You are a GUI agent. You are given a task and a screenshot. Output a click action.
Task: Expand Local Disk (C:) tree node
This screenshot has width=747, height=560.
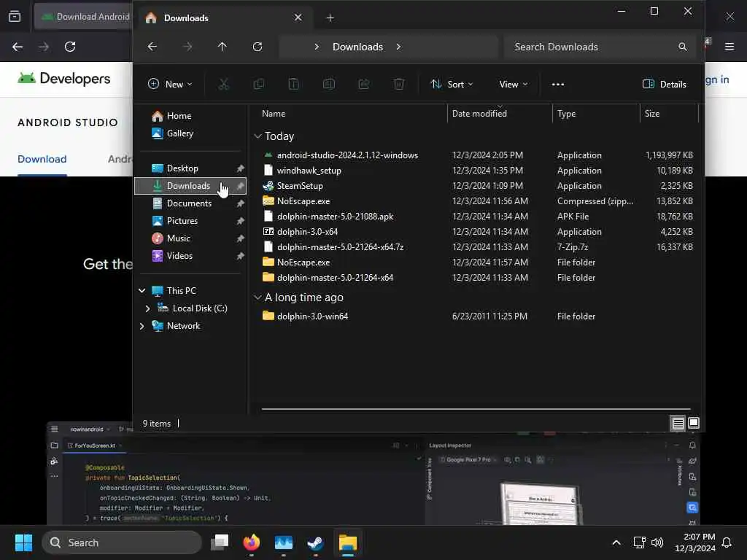click(147, 308)
